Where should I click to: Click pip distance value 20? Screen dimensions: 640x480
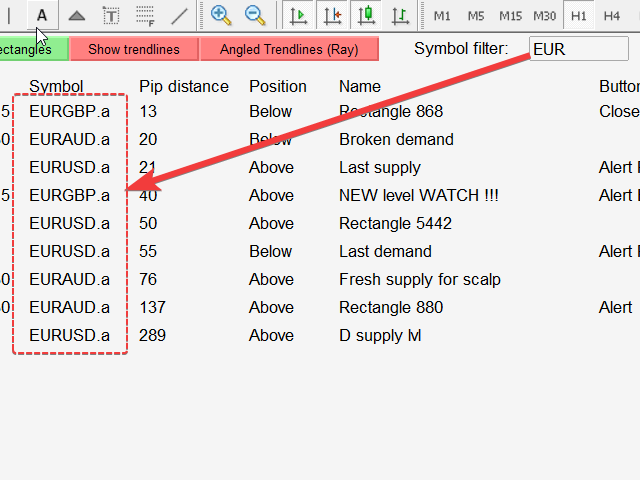[148, 139]
